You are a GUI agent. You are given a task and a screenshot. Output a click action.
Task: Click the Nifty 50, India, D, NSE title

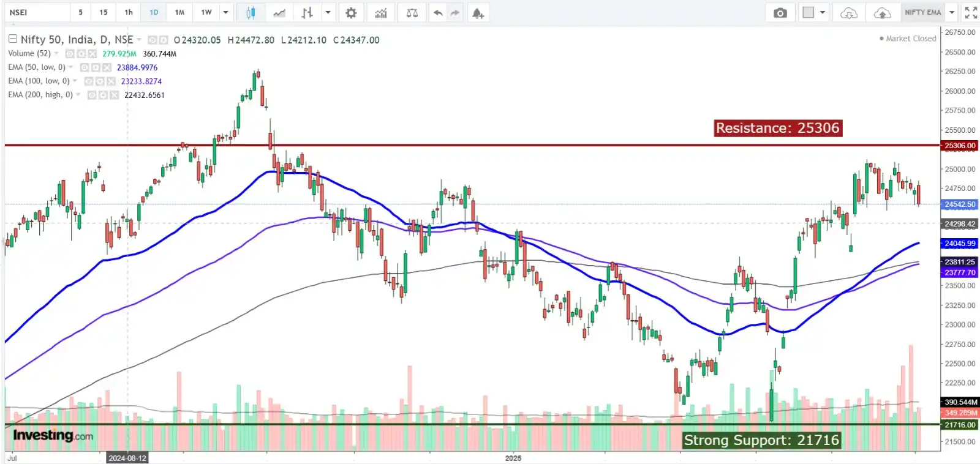(x=77, y=40)
